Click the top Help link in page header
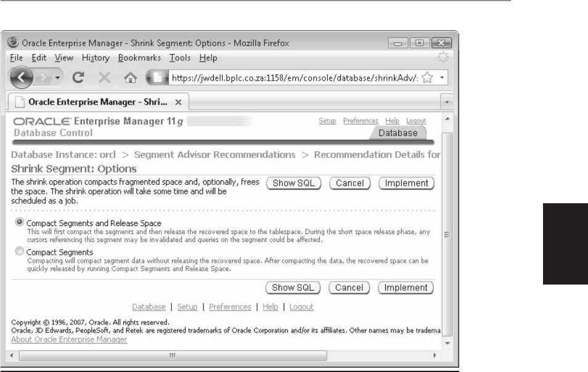 coord(392,121)
